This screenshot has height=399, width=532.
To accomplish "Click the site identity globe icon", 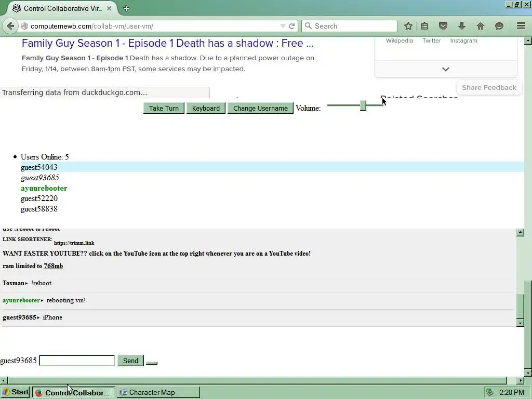I will [x=24, y=26].
